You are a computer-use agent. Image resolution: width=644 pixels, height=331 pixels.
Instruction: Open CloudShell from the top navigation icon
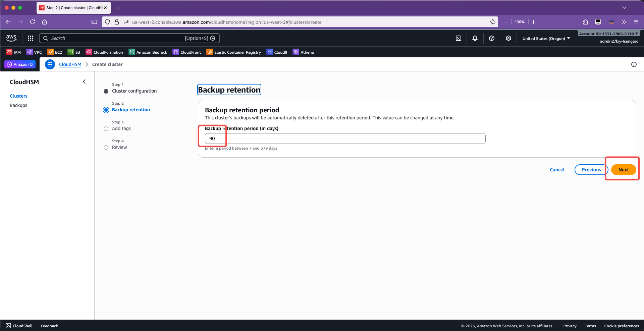459,38
